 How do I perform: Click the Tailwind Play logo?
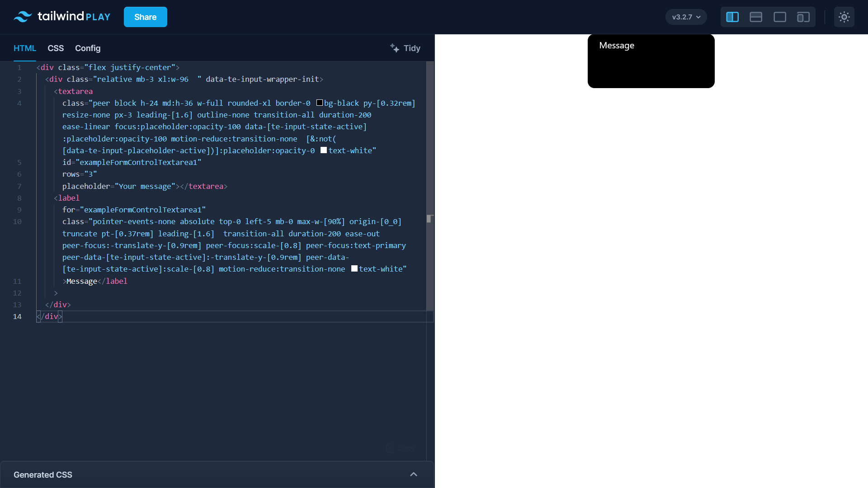(x=61, y=17)
